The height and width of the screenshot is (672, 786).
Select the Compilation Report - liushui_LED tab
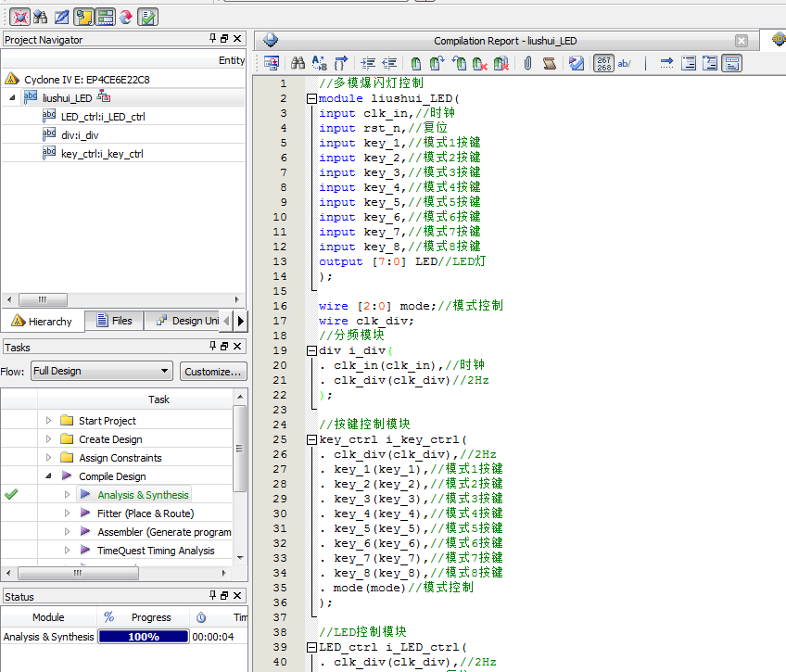coord(505,41)
